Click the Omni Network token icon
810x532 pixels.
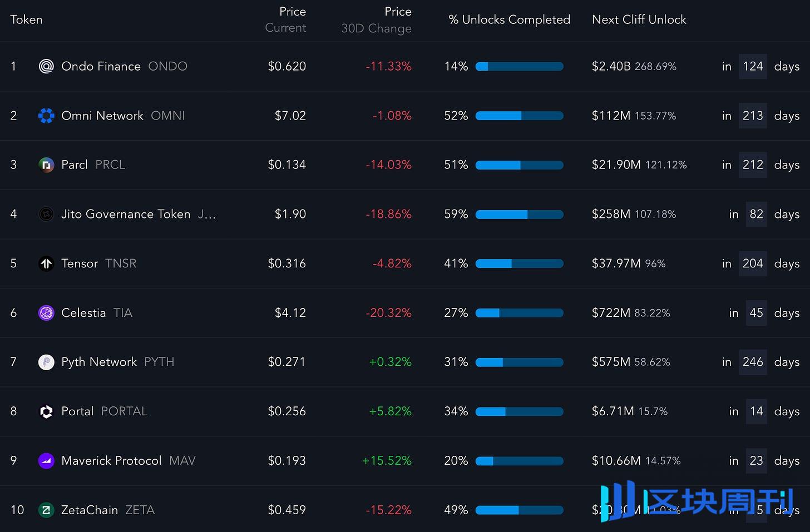click(x=46, y=116)
